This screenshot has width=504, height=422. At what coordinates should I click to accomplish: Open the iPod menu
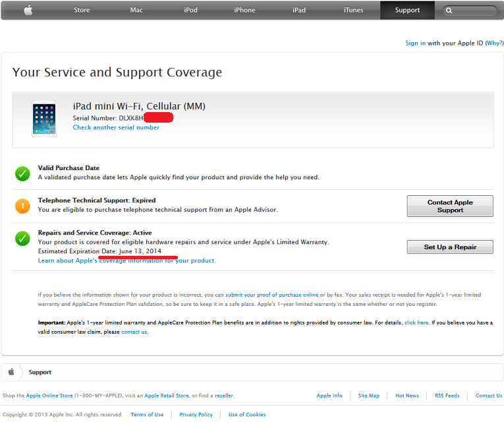pyautogui.click(x=190, y=10)
